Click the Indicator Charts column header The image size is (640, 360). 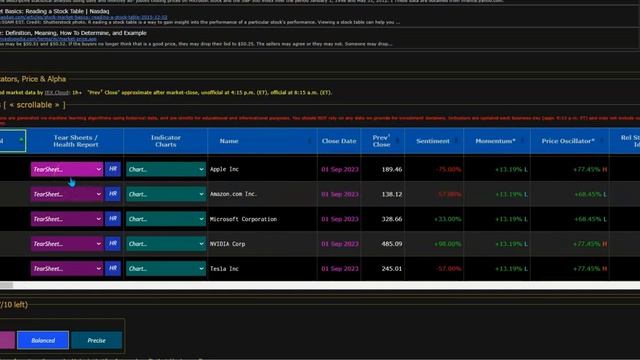(x=166, y=141)
